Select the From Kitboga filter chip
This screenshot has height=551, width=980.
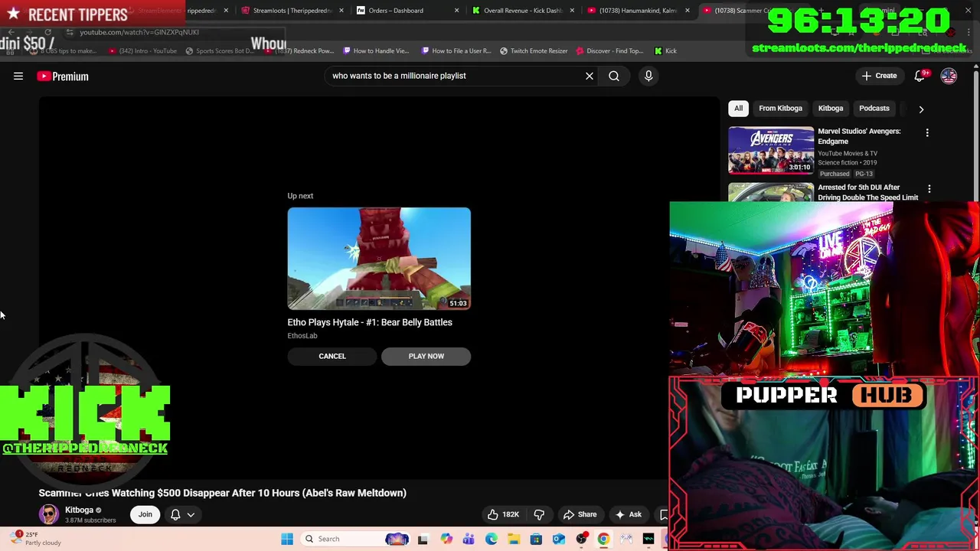780,108
